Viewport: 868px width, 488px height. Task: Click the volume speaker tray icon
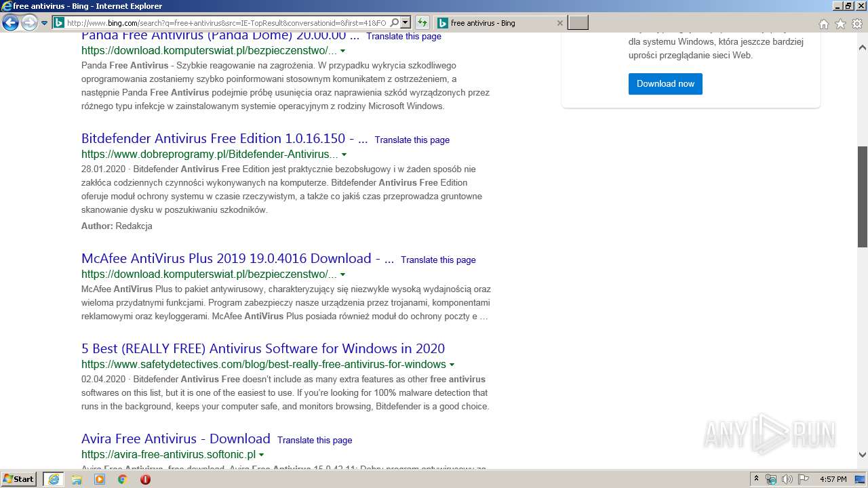tap(787, 479)
